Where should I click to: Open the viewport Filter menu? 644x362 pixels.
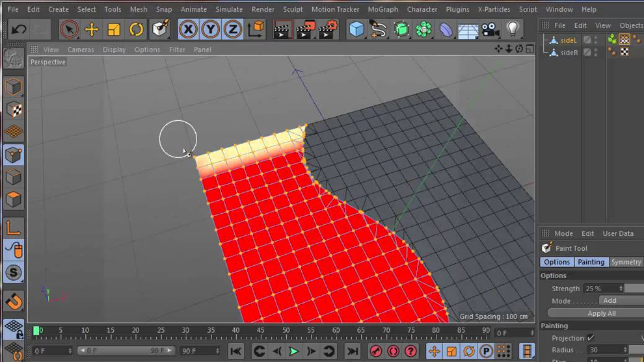[x=177, y=49]
